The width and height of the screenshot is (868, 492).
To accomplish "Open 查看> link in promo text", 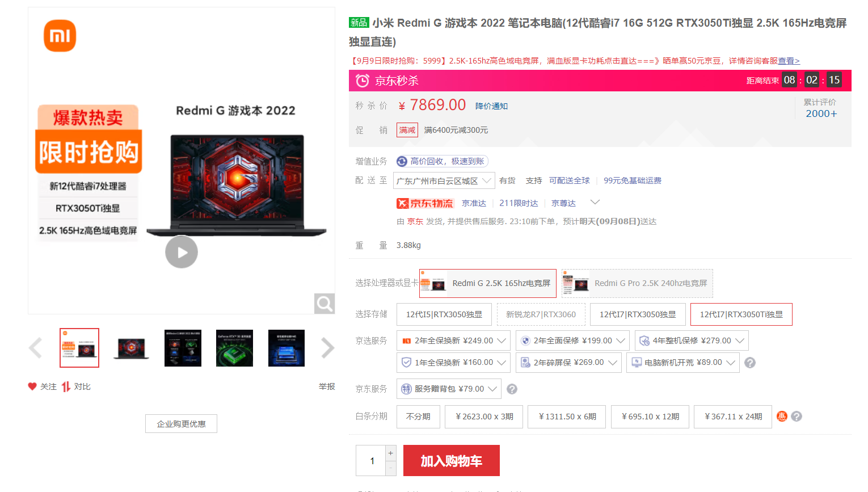I will (789, 61).
